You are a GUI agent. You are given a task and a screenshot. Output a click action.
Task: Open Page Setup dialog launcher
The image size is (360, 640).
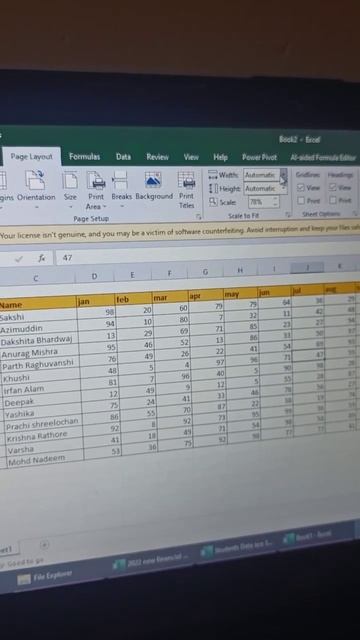199,217
